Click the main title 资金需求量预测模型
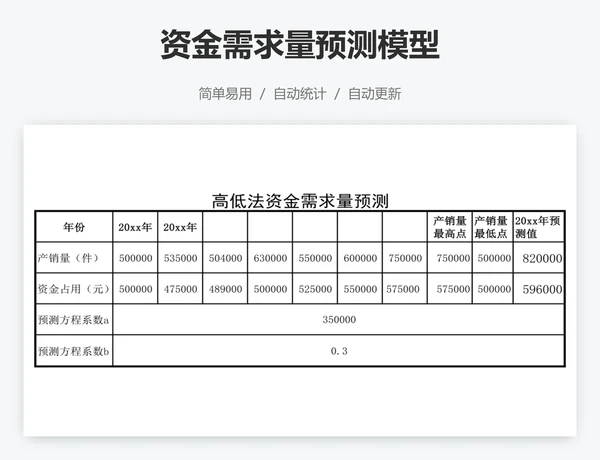Viewport: 600px width, 460px height. pyautogui.click(x=300, y=45)
